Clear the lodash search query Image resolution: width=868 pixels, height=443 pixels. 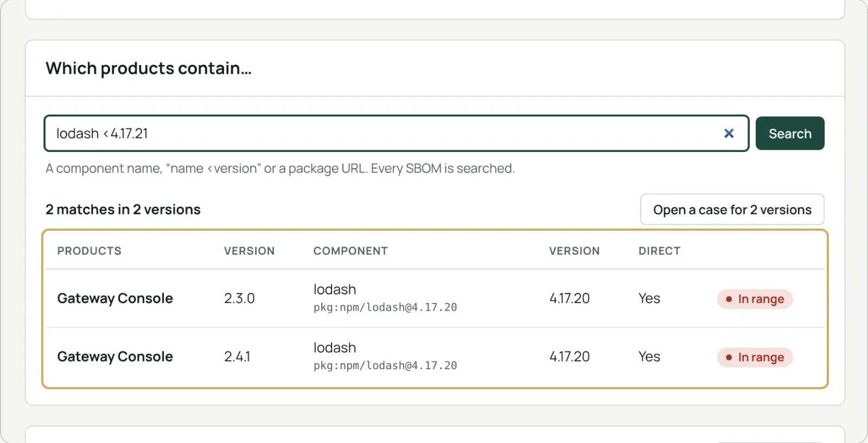729,134
